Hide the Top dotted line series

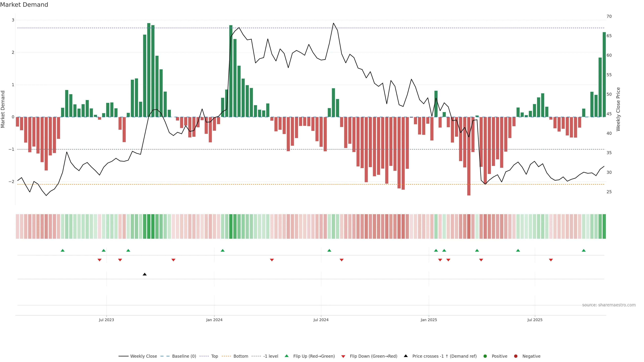(x=214, y=356)
